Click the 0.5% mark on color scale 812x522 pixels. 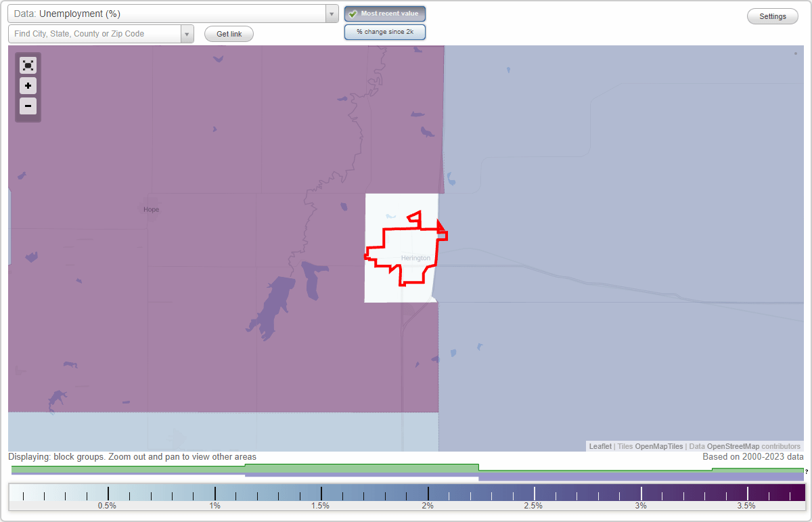(107, 506)
